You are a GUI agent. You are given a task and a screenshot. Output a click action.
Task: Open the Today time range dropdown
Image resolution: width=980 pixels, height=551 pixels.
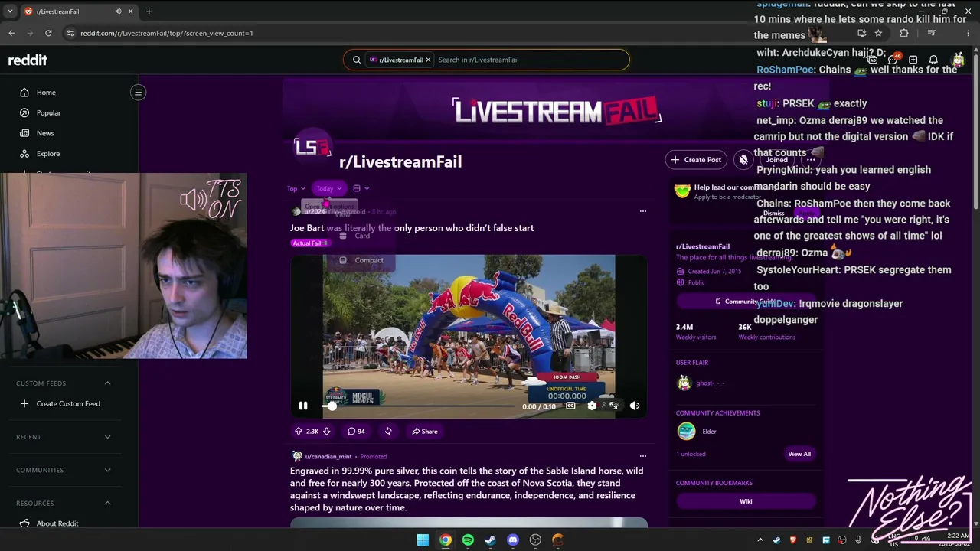(329, 188)
